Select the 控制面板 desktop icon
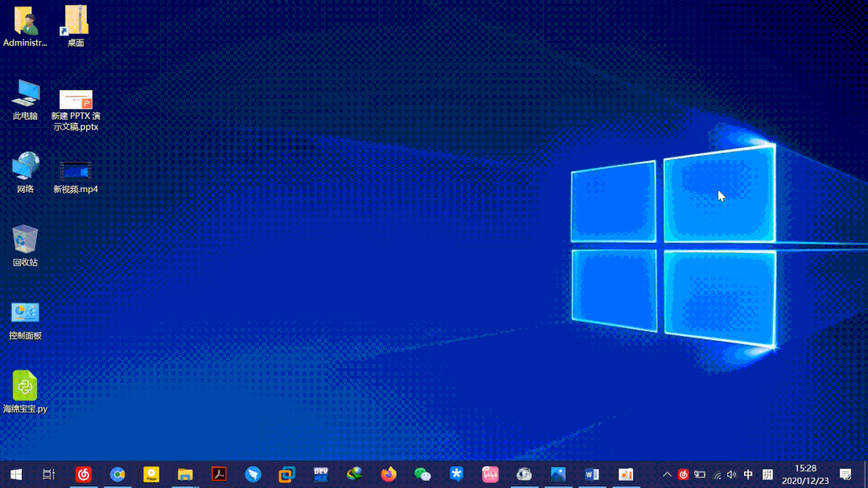Image resolution: width=868 pixels, height=488 pixels. point(25,321)
